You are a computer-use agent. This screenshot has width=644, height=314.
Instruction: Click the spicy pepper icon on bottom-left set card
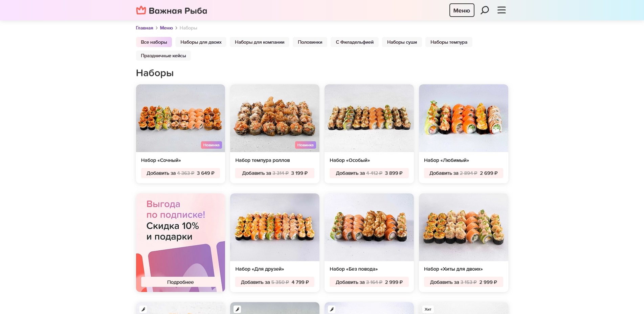(x=143, y=309)
